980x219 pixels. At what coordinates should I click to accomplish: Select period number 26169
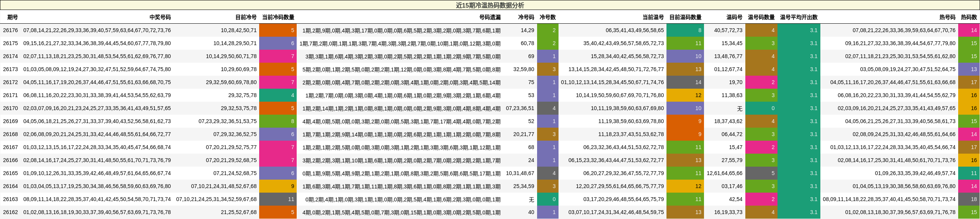click(10, 121)
